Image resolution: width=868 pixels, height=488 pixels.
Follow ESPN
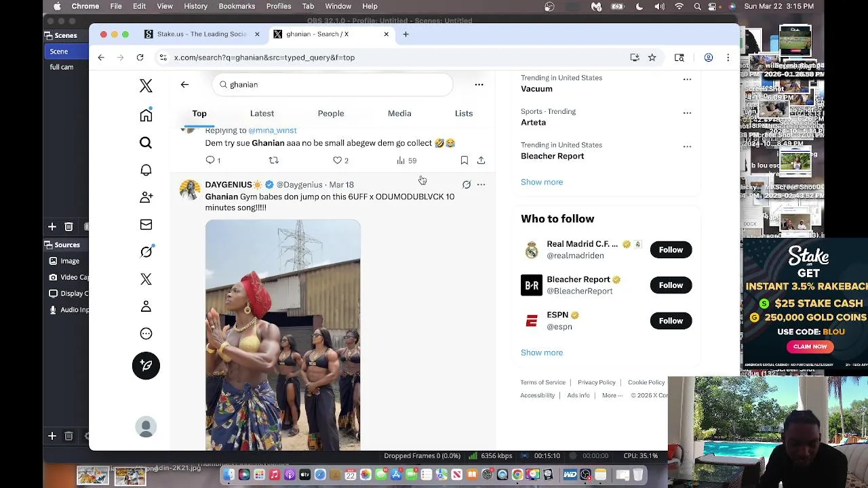coord(671,321)
